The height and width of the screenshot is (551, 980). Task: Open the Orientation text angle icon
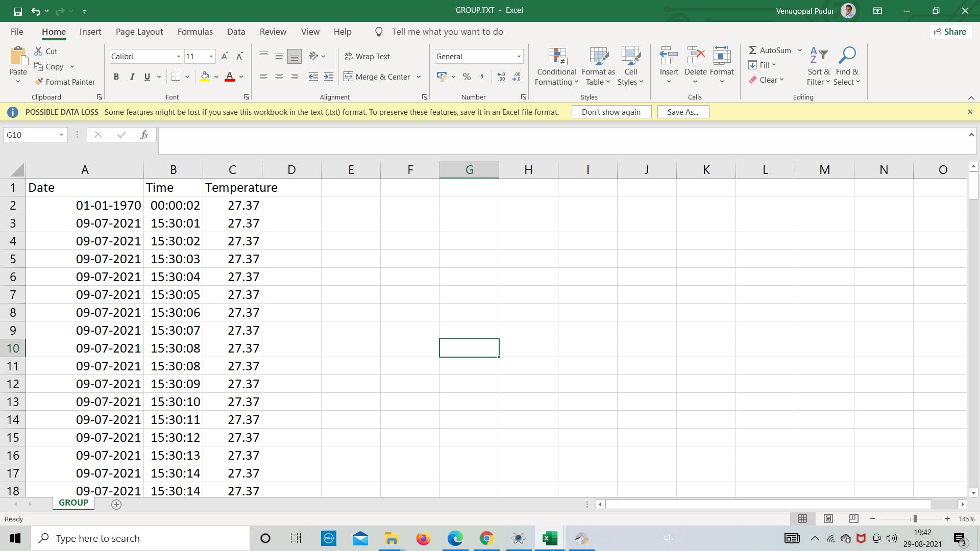click(x=313, y=56)
